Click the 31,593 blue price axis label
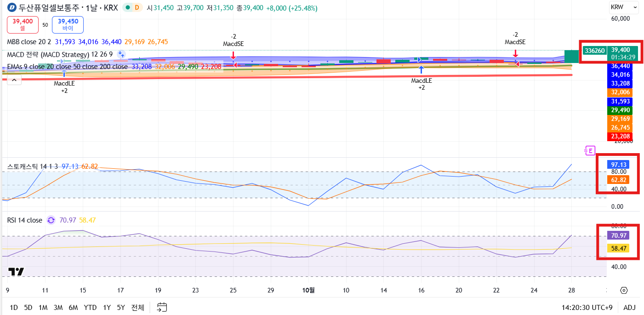Viewport: 644px width, 315px height. (621, 101)
